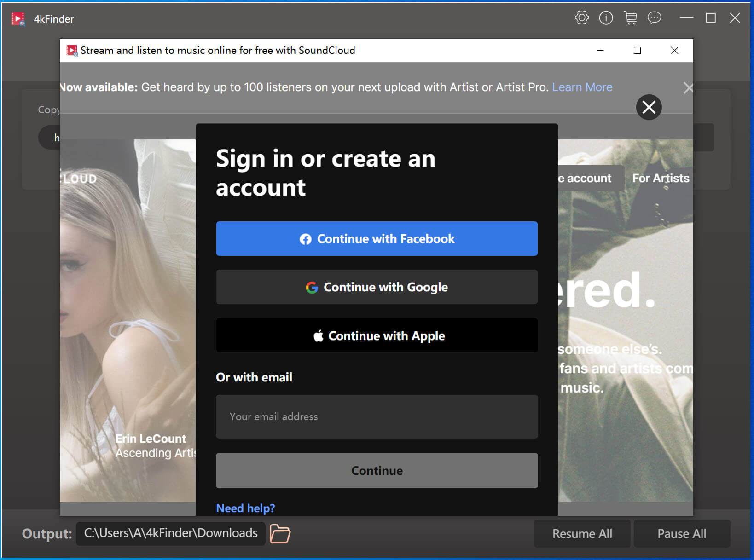Screen dimensions: 754x560
Task: Click Resume All downloads button
Action: (582, 534)
